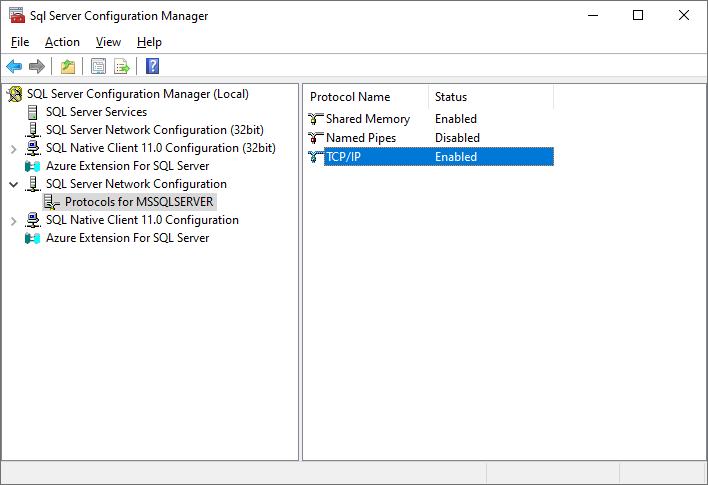Select SQL Server Configuration Manager (Local) root
The height and width of the screenshot is (485, 708).
[138, 94]
